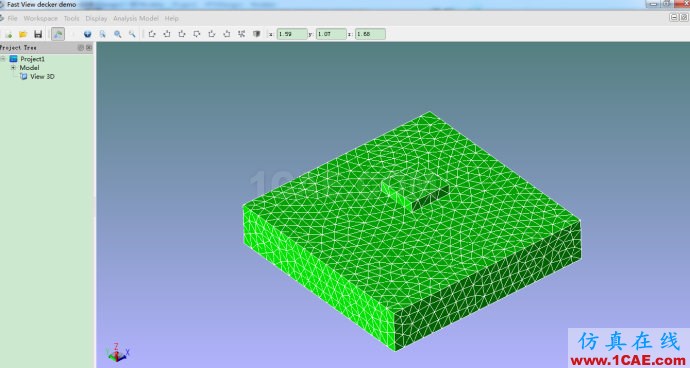Select the second view orientation arrow icon
The height and width of the screenshot is (368, 690).
pyautogui.click(x=167, y=34)
